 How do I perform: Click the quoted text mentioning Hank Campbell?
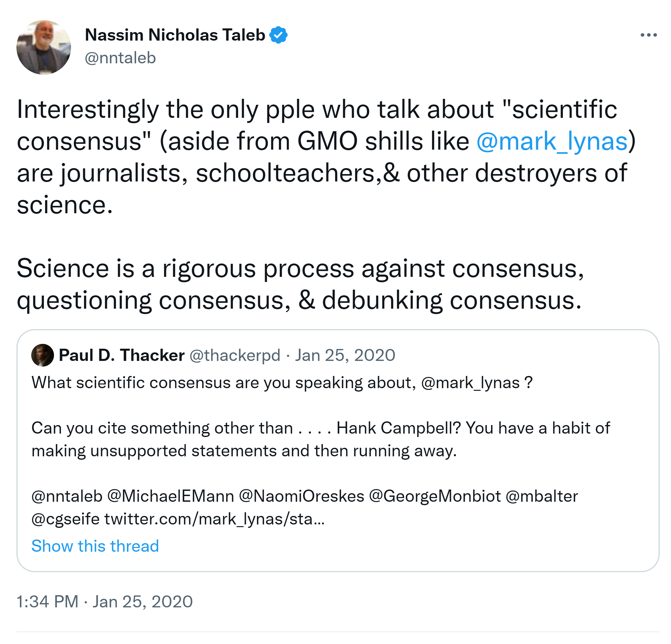pos(320,439)
